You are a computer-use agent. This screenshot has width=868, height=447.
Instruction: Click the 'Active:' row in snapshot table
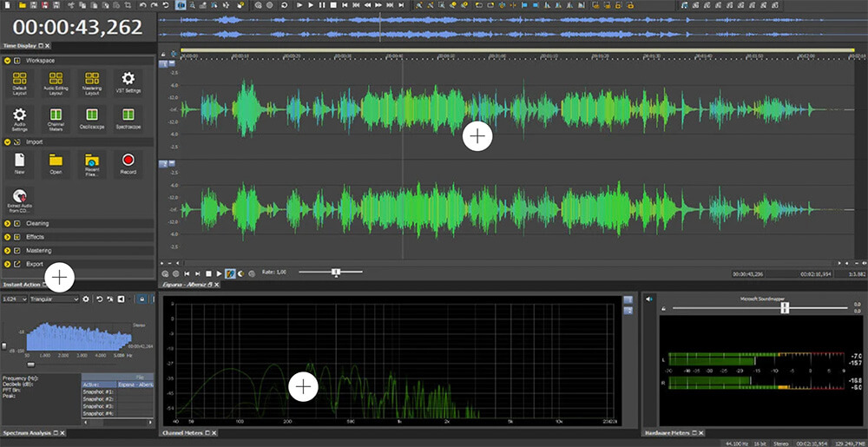117,385
